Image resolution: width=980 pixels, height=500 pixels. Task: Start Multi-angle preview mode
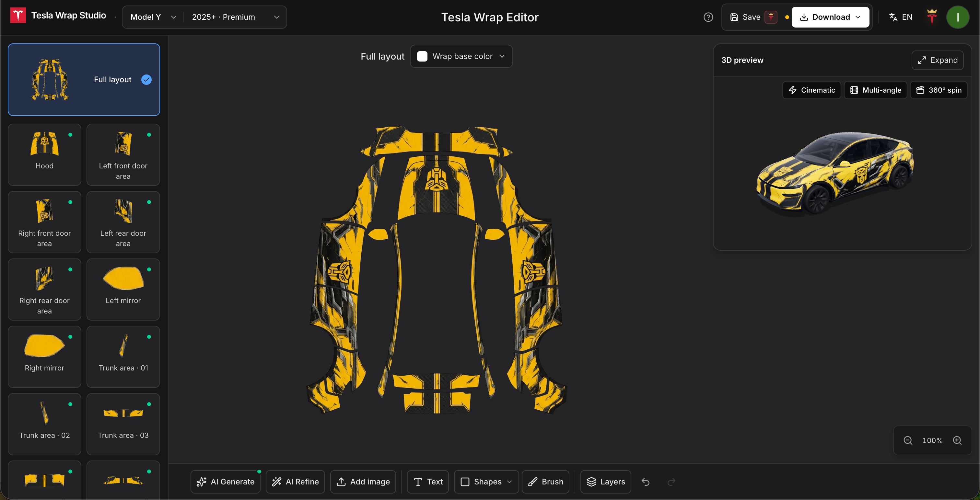(875, 90)
